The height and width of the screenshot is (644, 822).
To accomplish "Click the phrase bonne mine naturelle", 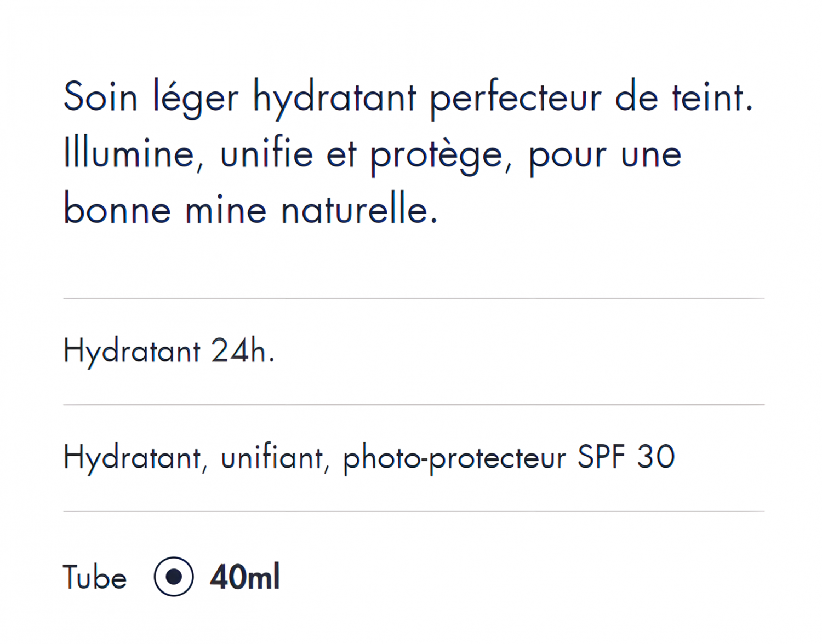I will pos(250,210).
